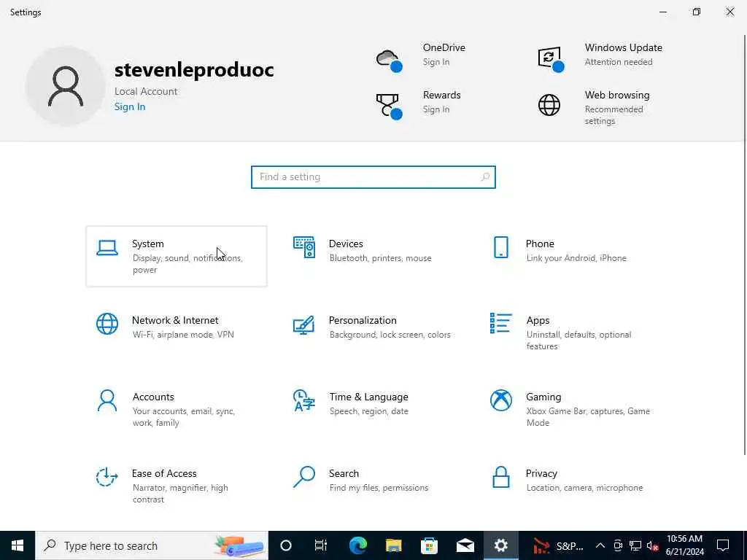Select the Network & Internet title
The width and height of the screenshot is (747, 560).
pos(175,321)
